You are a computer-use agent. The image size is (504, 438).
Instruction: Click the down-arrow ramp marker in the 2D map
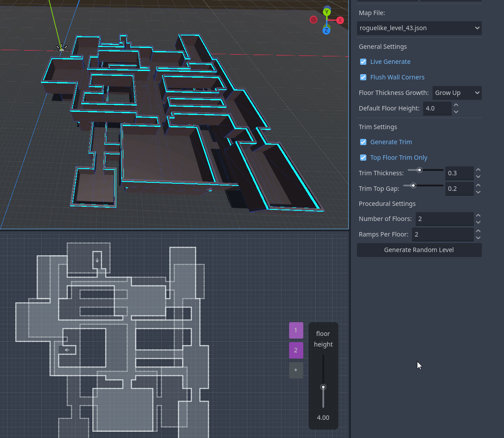(97, 260)
